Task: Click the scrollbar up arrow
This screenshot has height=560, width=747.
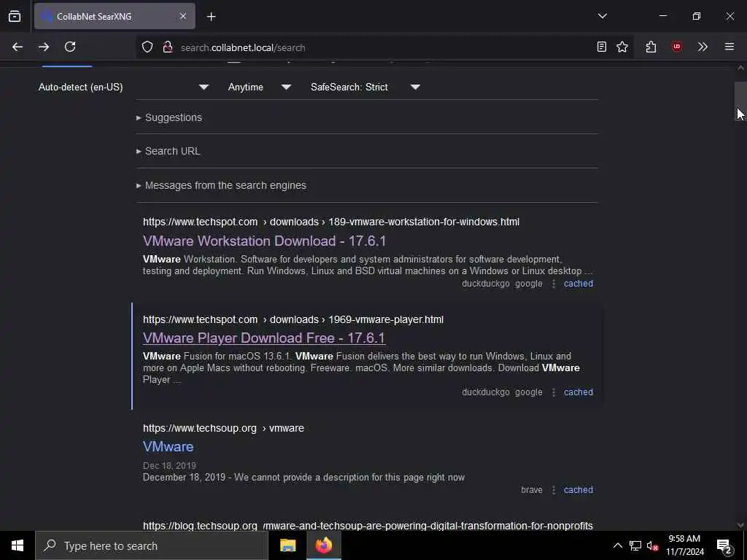Action: 740,68
